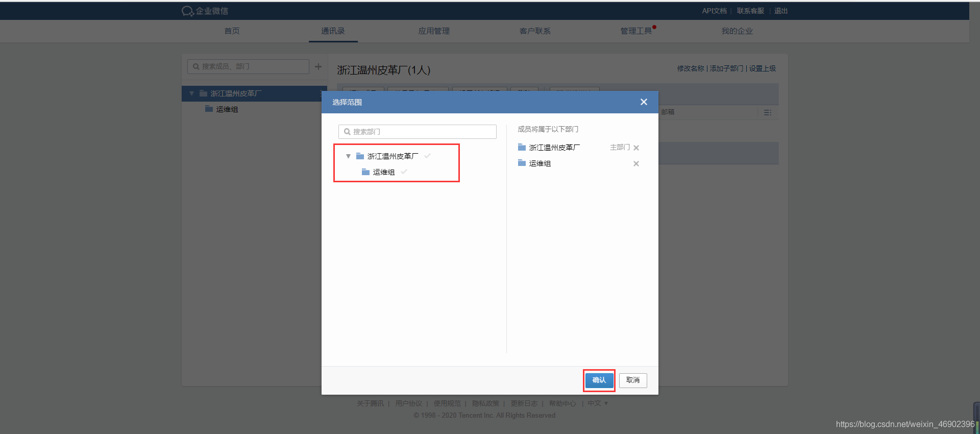Screen dimensions: 980x434
Task: Open the 关于腾讯 footer link
Action: point(370,403)
